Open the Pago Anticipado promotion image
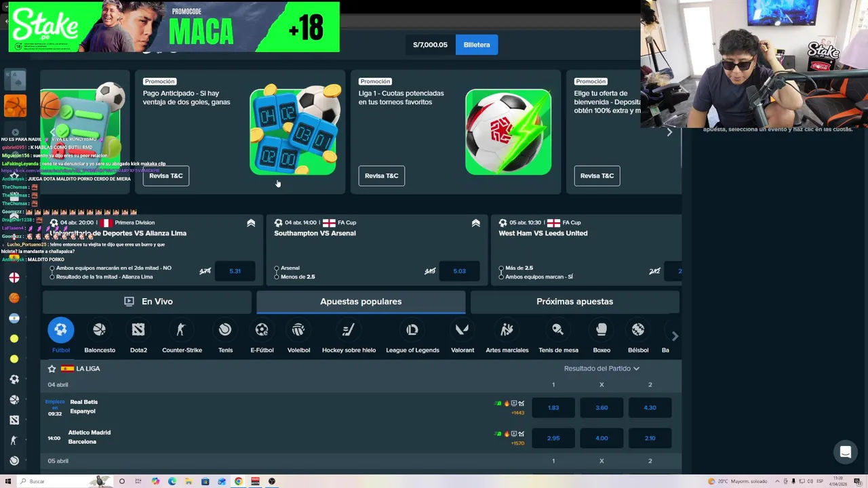Image resolution: width=868 pixels, height=488 pixels. [x=295, y=130]
